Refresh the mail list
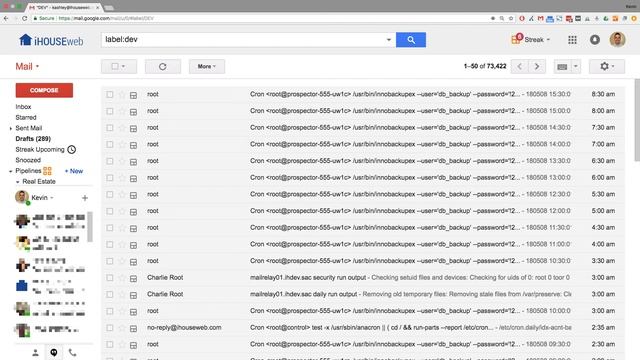 tap(162, 67)
